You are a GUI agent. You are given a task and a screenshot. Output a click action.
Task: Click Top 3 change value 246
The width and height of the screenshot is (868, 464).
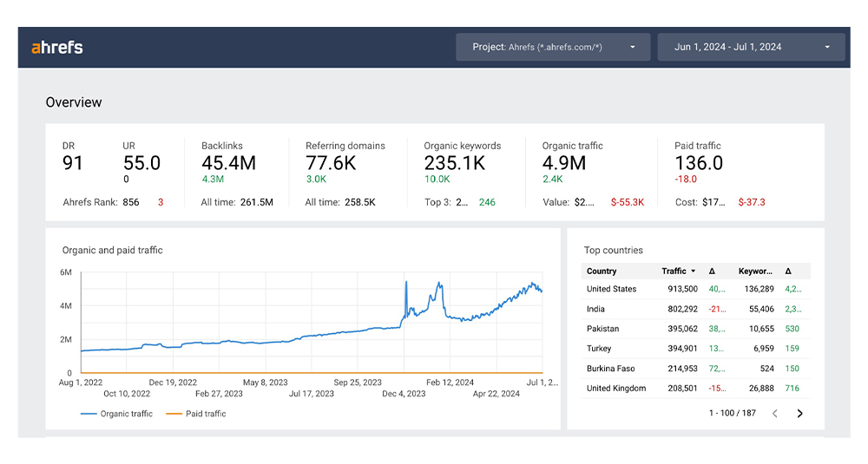click(487, 202)
